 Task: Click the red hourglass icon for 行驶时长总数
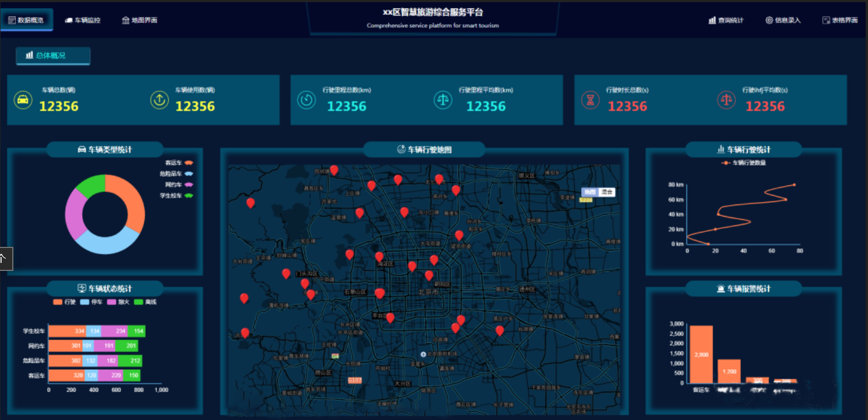[590, 100]
